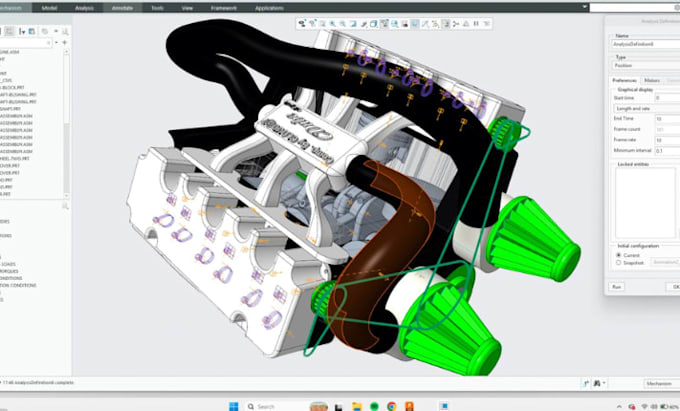The height and width of the screenshot is (411, 680).
Task: Click the Run button in Analysis Definition
Action: click(x=617, y=287)
